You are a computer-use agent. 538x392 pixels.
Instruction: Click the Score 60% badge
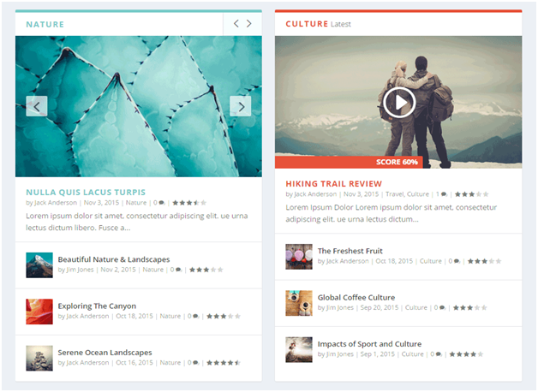[x=397, y=162]
